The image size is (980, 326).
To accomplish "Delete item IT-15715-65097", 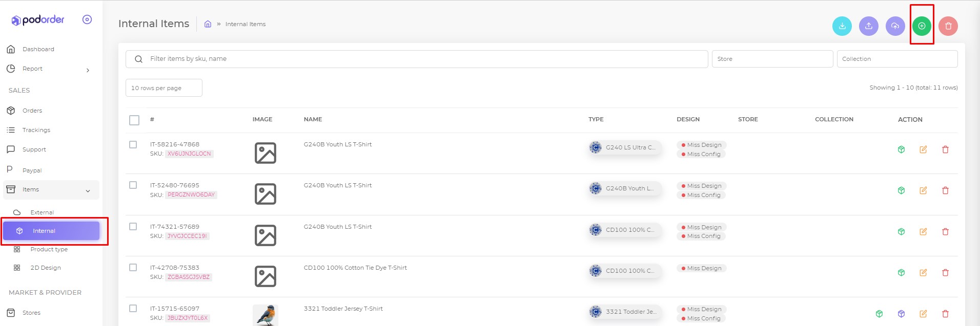I will tap(945, 314).
